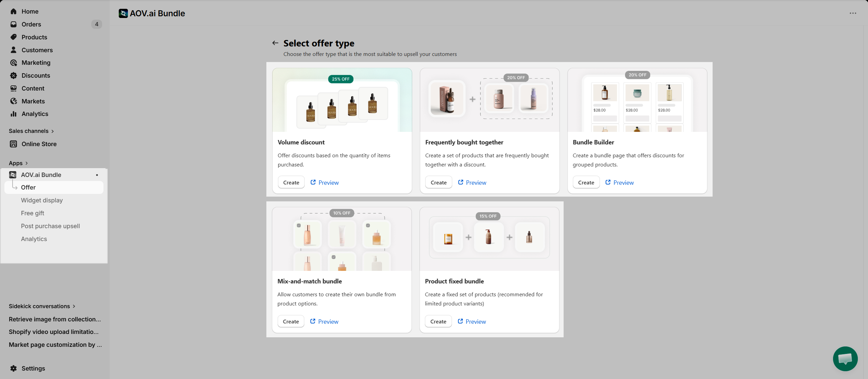The image size is (868, 379).
Task: Open Widget display submenu item
Action: click(42, 200)
